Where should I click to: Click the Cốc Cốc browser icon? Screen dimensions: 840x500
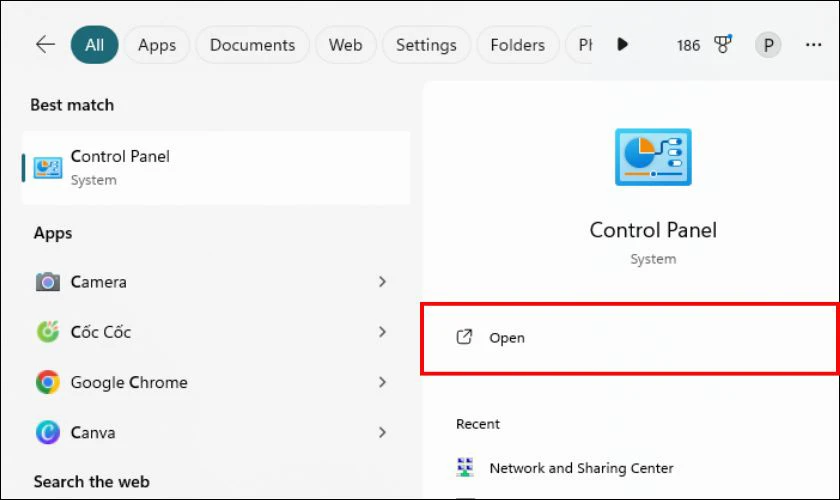[48, 332]
